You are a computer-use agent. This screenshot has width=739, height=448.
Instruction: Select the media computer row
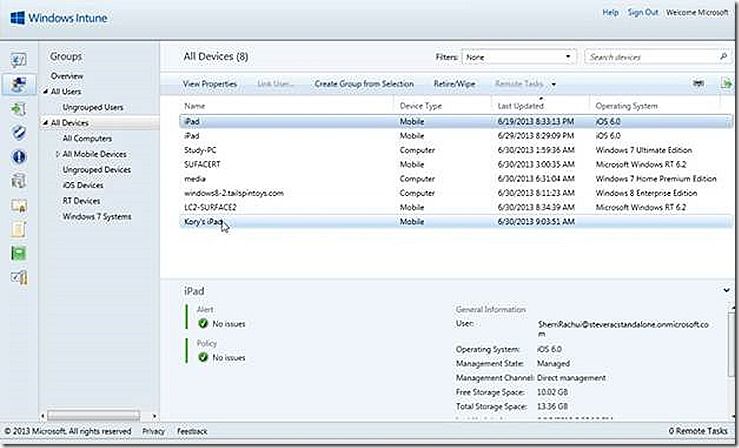click(x=456, y=179)
